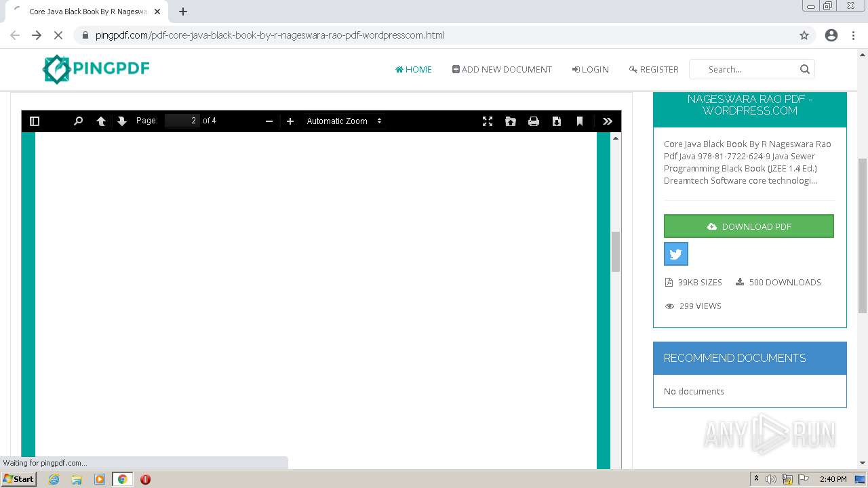Viewport: 868px width, 488px height.
Task: Open the Windows Start menu
Action: (x=19, y=479)
